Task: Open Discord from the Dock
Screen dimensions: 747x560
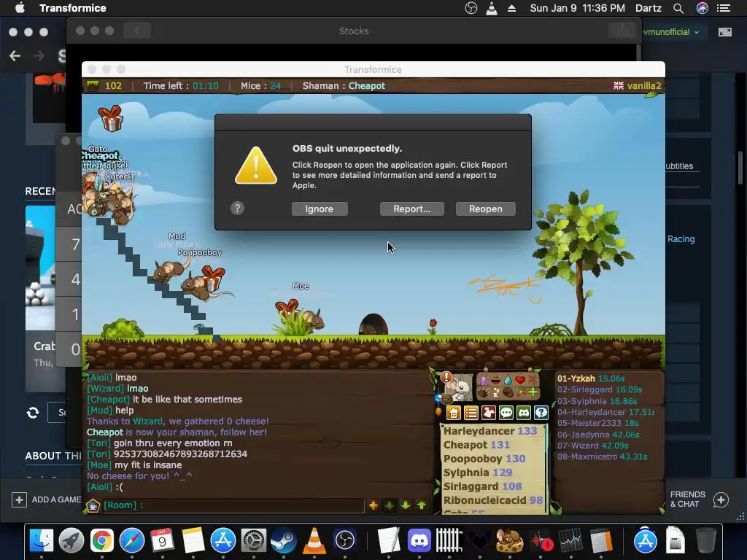Action: pyautogui.click(x=419, y=540)
